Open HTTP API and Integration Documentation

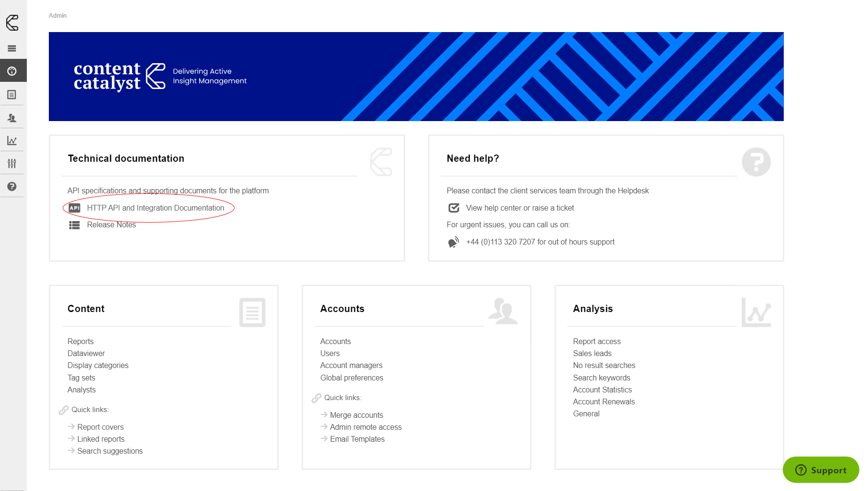(x=155, y=208)
